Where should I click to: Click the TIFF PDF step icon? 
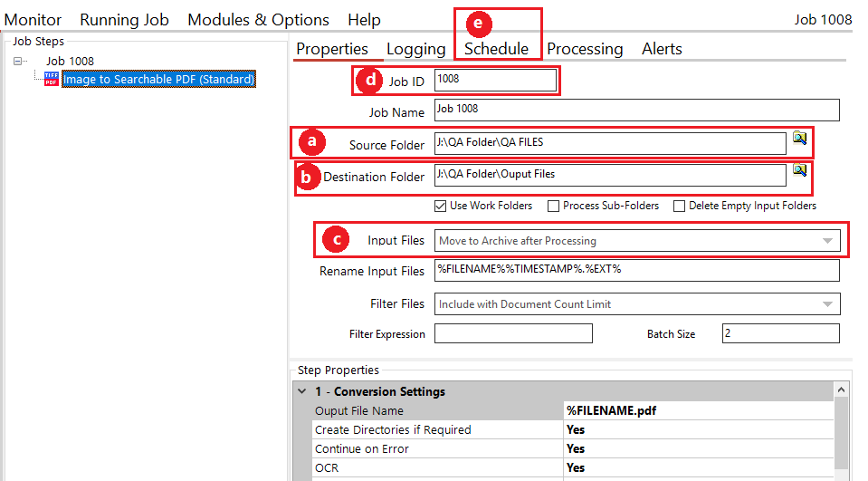(52, 79)
